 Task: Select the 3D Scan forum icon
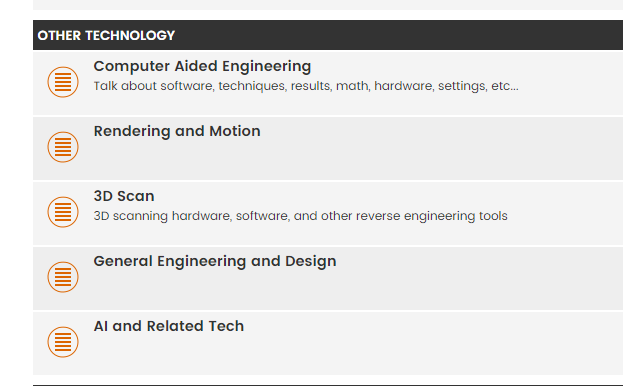point(63,212)
